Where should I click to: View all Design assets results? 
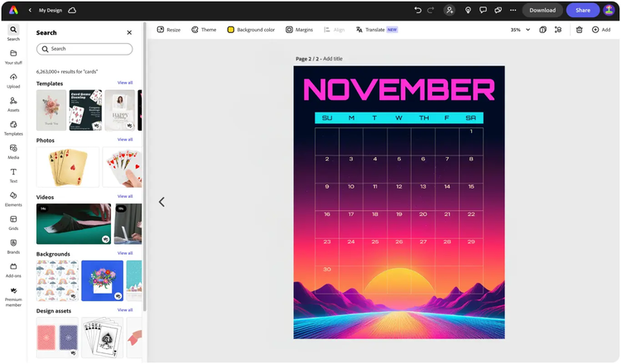pos(125,309)
